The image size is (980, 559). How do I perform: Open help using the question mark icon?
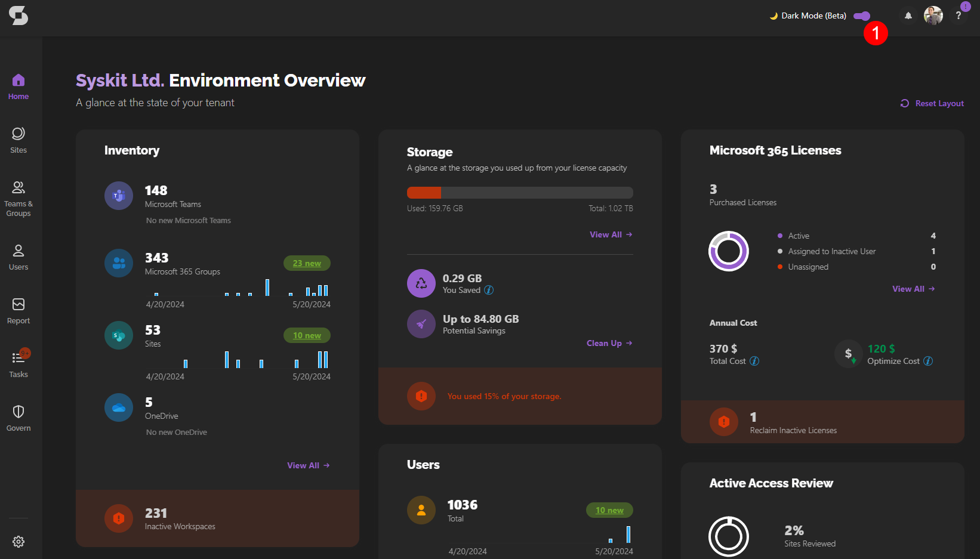pyautogui.click(x=959, y=16)
